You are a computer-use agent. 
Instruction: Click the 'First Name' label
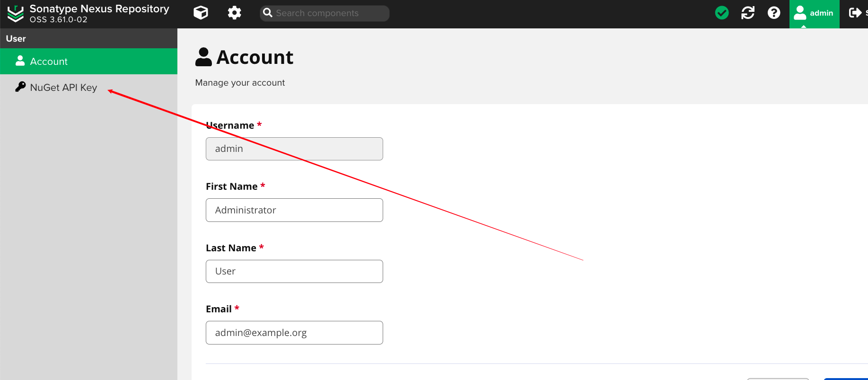(231, 186)
